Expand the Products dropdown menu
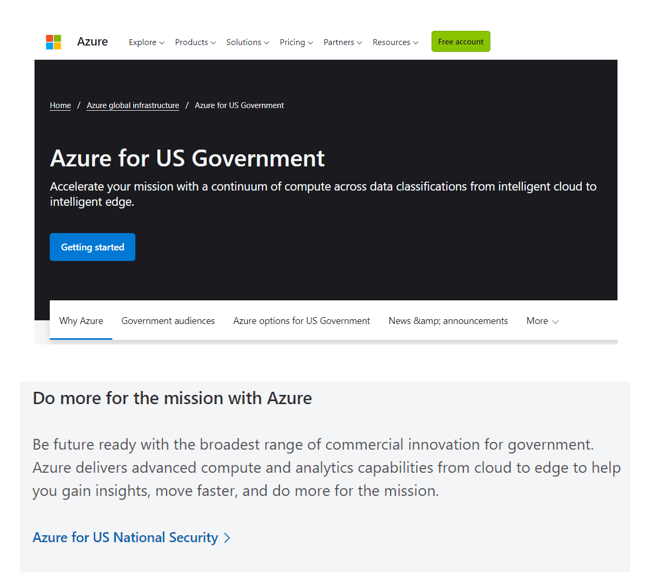Screen dimensions: 657x583 195,42
